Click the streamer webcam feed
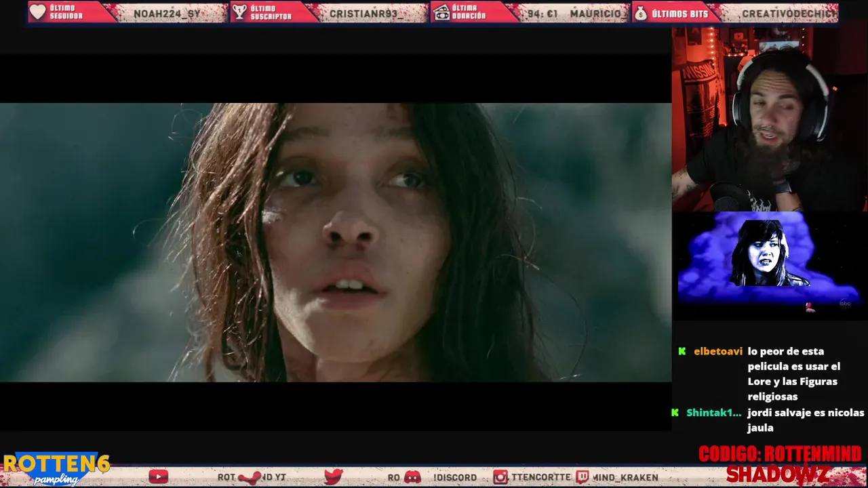 [x=770, y=119]
